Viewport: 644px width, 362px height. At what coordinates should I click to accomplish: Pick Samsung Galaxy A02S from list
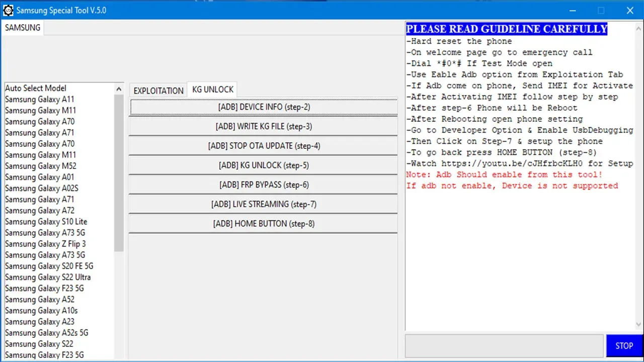(42, 188)
